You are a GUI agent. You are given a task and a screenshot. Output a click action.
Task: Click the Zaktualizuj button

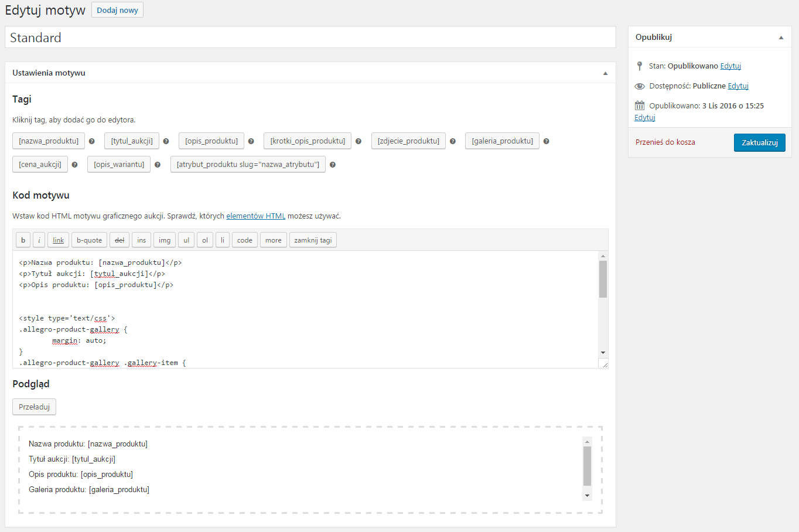[x=760, y=142]
